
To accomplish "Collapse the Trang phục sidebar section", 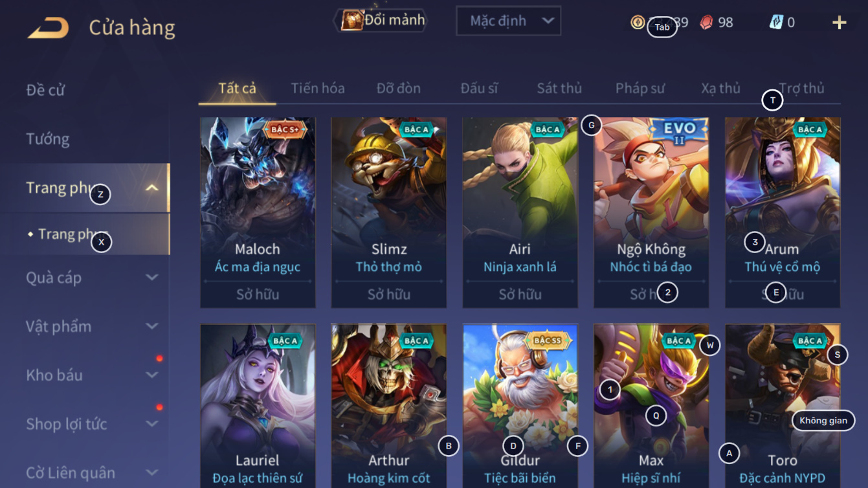I will tap(152, 188).
